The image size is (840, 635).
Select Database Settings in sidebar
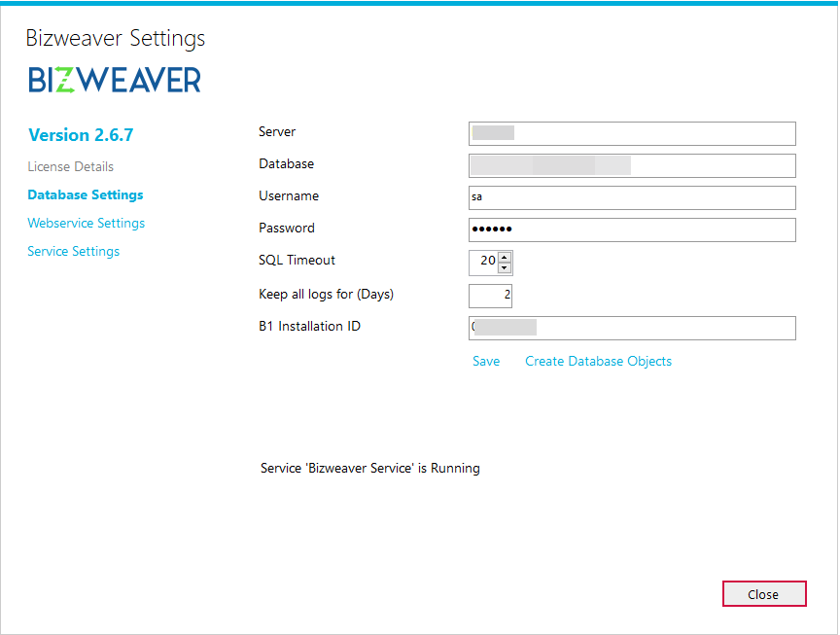(86, 194)
